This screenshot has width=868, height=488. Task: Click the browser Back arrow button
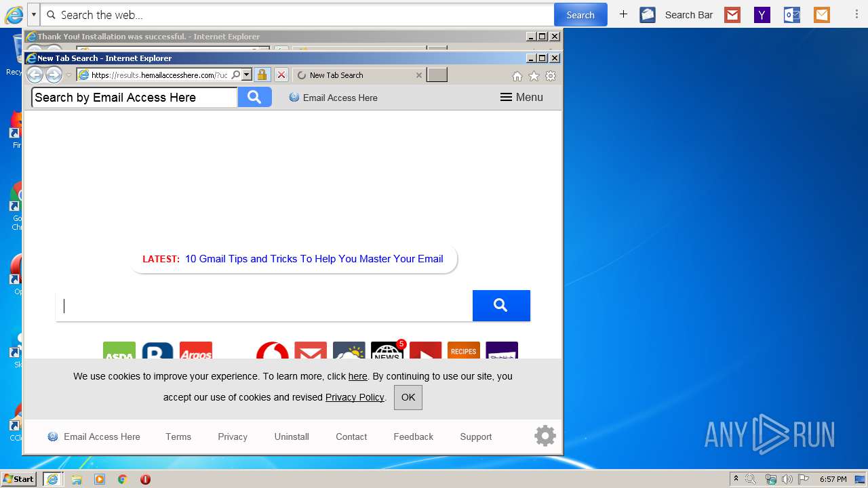[35, 75]
